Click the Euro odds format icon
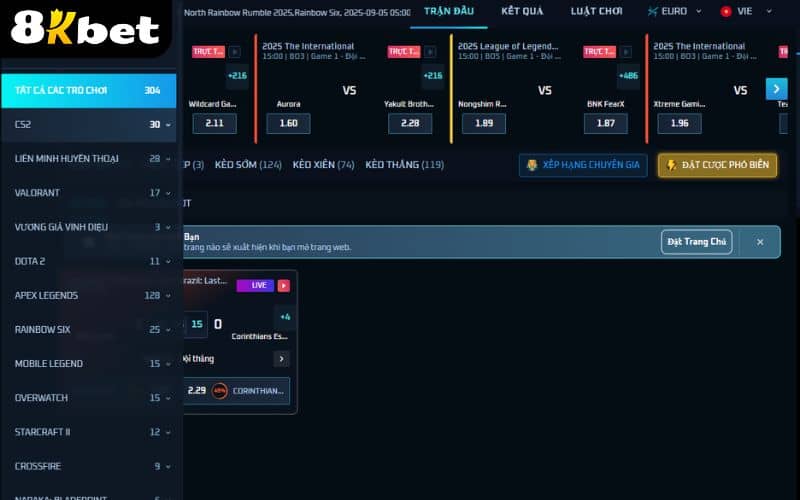Screen dimensions: 800x500 point(652,11)
